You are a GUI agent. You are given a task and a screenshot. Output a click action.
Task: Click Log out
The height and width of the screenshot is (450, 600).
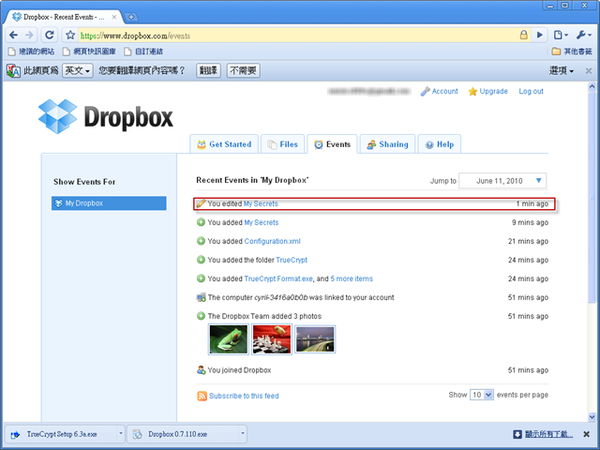point(531,91)
